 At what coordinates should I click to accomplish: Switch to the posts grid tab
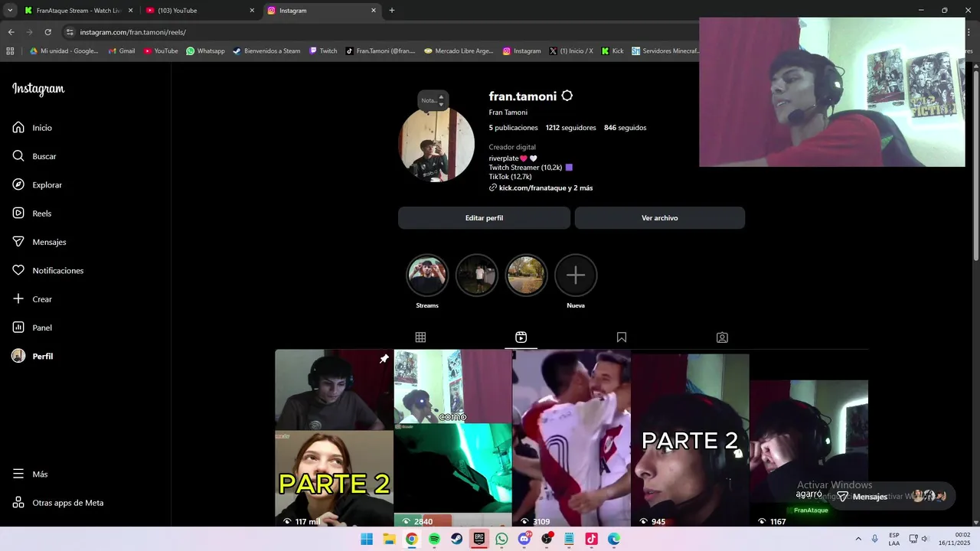pyautogui.click(x=420, y=337)
